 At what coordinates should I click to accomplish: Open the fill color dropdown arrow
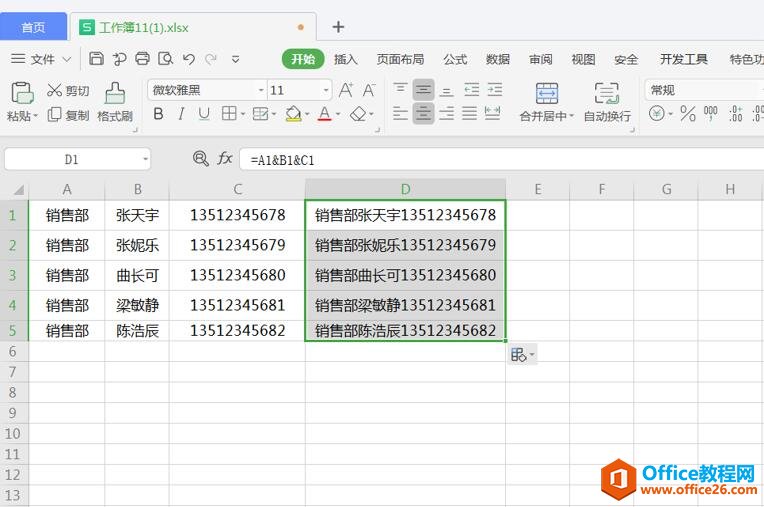tap(307, 114)
